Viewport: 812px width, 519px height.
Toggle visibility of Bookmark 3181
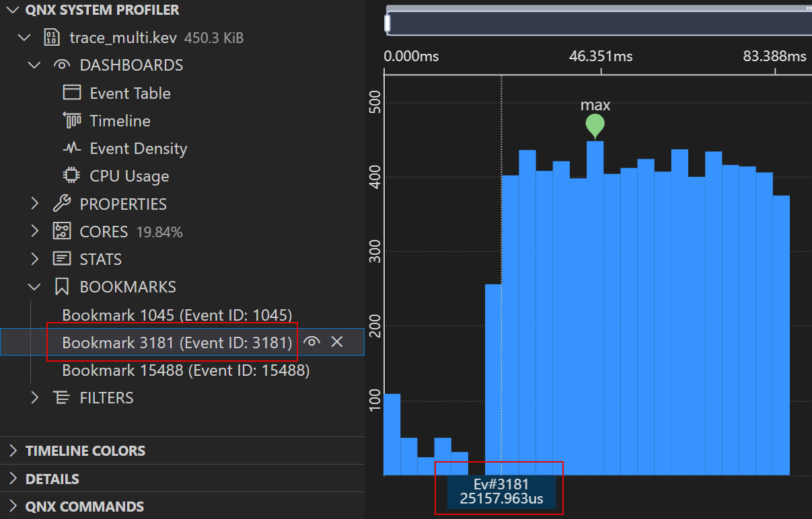tap(311, 342)
